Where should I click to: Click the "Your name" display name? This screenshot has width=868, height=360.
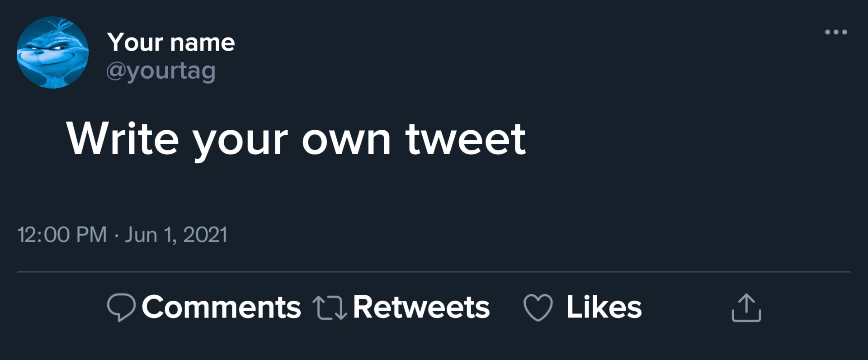[171, 43]
